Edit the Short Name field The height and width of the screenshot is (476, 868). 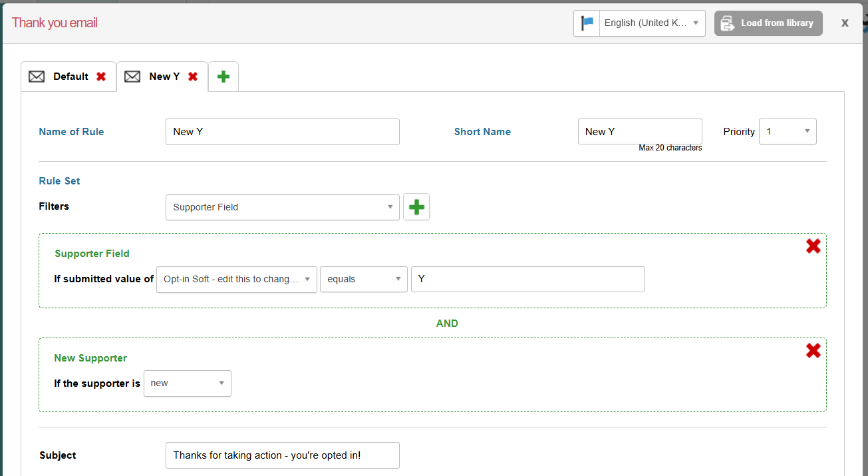click(640, 131)
